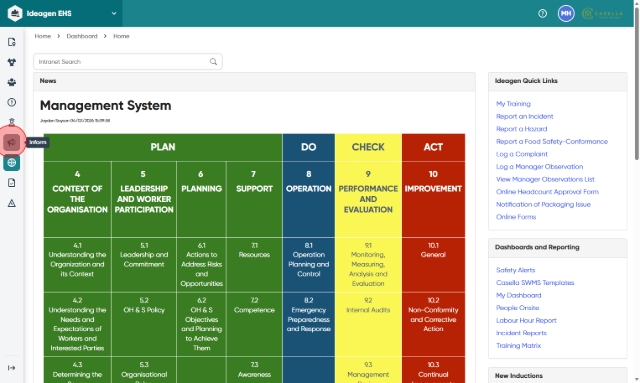
Task: Click the help question mark icon
Action: (x=542, y=13)
